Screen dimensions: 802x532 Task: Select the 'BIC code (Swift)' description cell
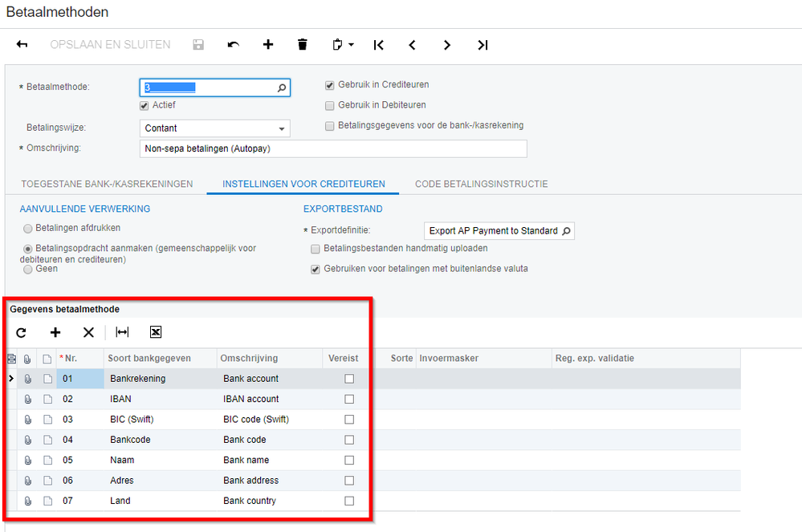coord(270,420)
